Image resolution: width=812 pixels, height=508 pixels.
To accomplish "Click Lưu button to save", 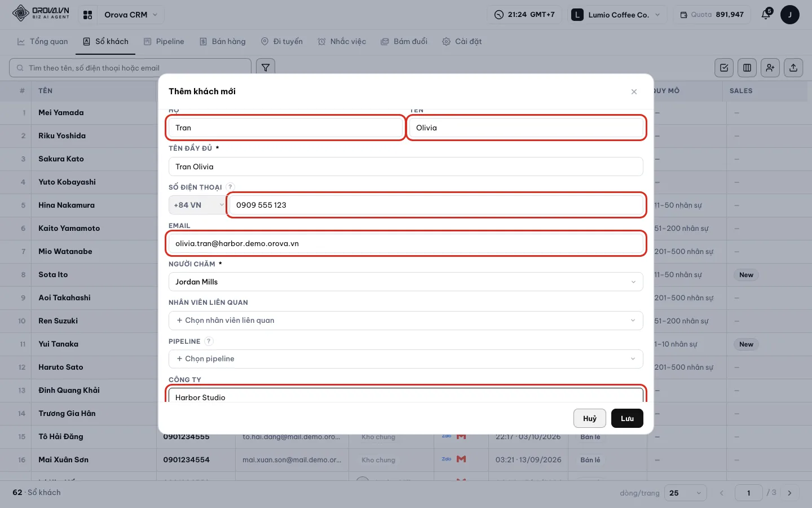I will coord(627,418).
